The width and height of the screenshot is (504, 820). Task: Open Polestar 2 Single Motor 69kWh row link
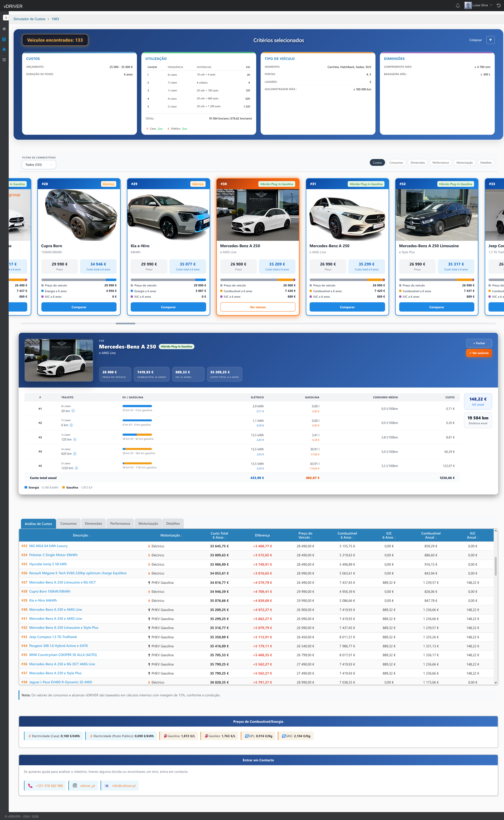pos(53,555)
